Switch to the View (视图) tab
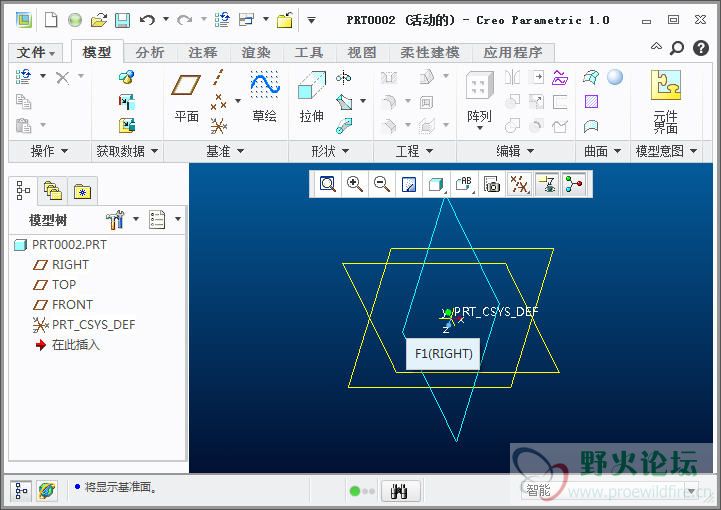The height and width of the screenshot is (510, 721). point(361,52)
